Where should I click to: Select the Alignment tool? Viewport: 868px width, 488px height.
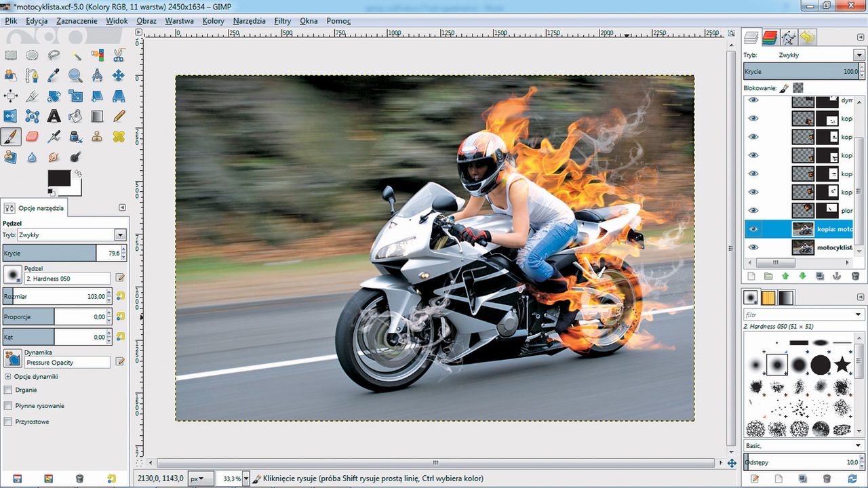11,96
